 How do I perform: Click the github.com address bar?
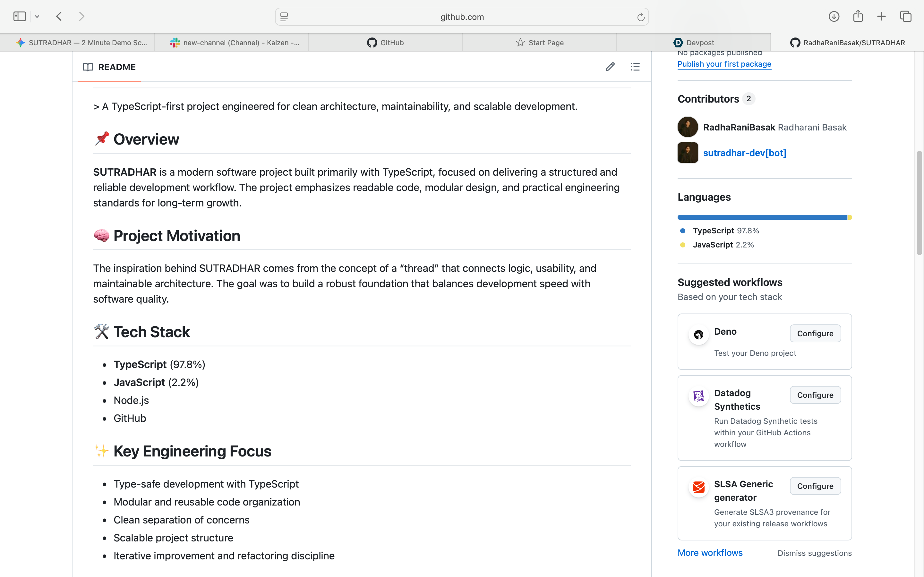tap(462, 17)
